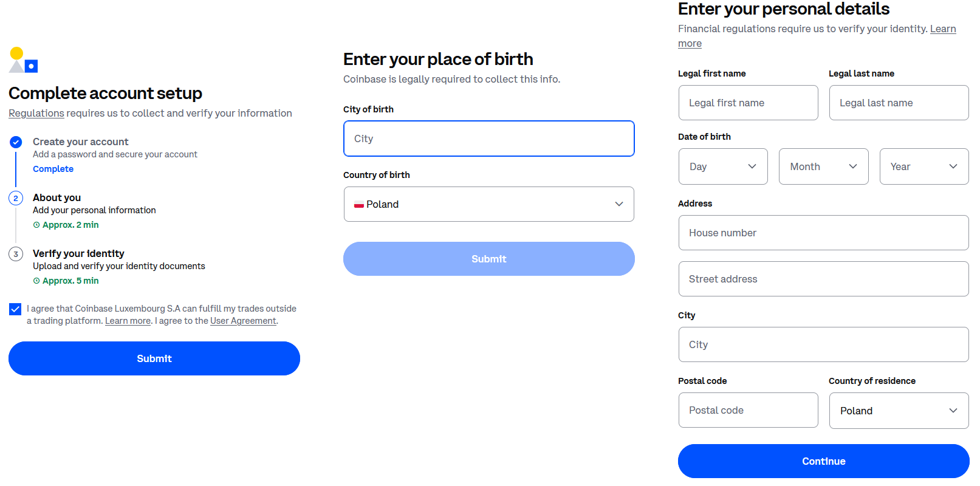The width and height of the screenshot is (980, 486).
Task: Uncheck the Coinbase Luxembourg agreement checkbox
Action: [x=15, y=309]
